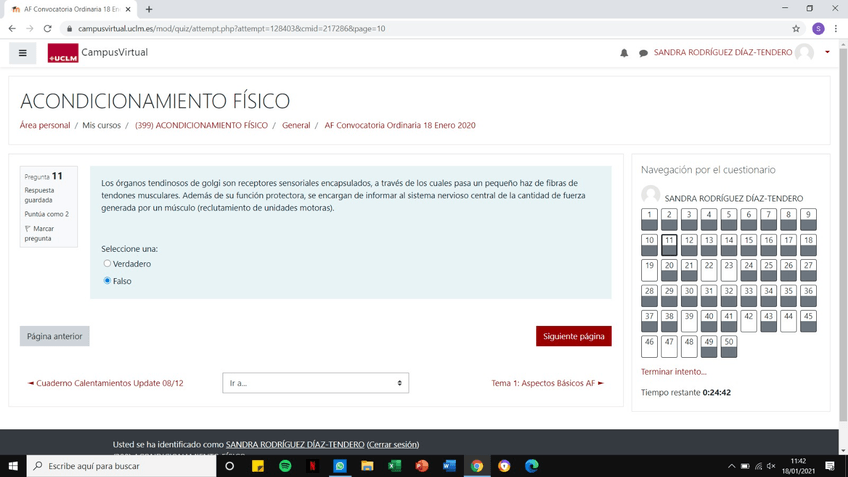Jump to question 46 in navigation
The image size is (848, 477).
click(x=649, y=347)
